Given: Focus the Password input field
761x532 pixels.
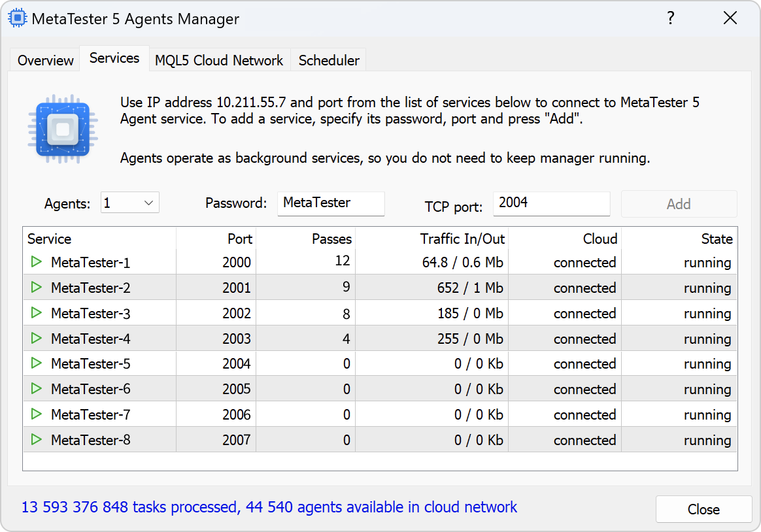Looking at the screenshot, I should click(x=331, y=203).
